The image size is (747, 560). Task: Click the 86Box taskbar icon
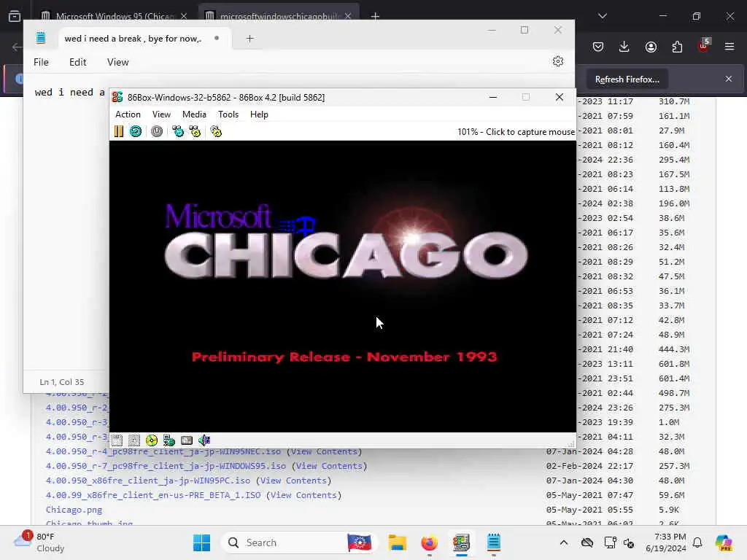pos(461,542)
